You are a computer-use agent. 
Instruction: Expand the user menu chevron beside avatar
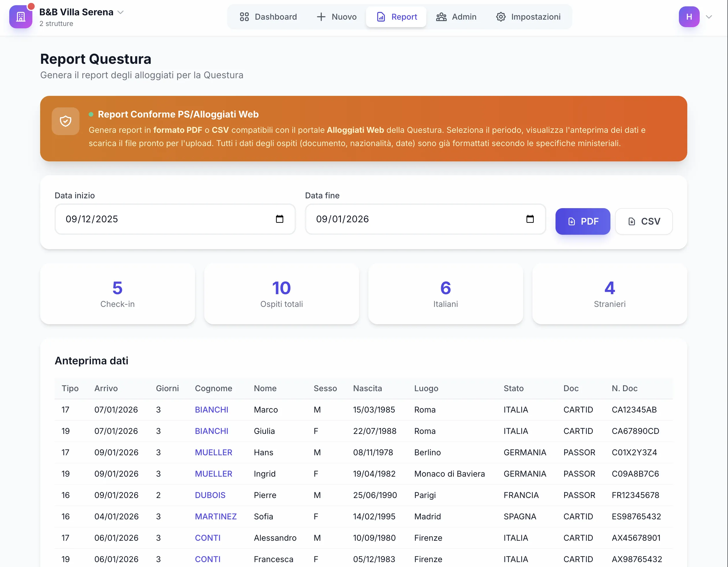(x=709, y=17)
